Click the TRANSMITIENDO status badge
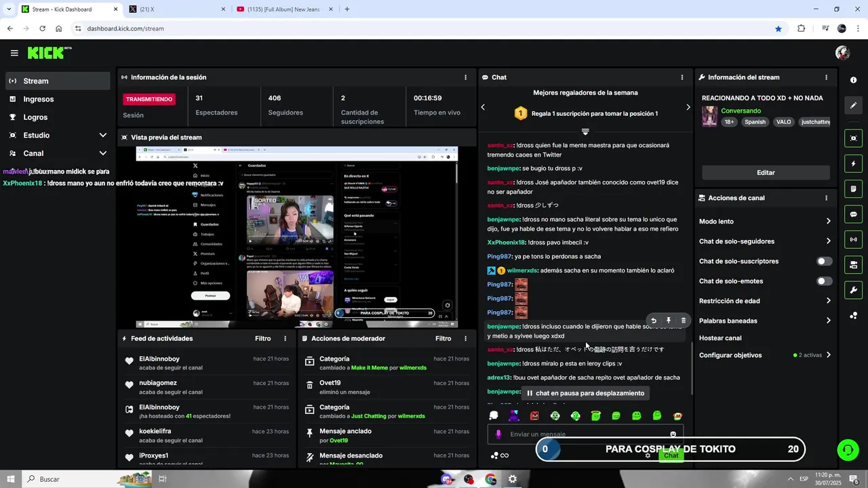868x488 pixels. (149, 99)
